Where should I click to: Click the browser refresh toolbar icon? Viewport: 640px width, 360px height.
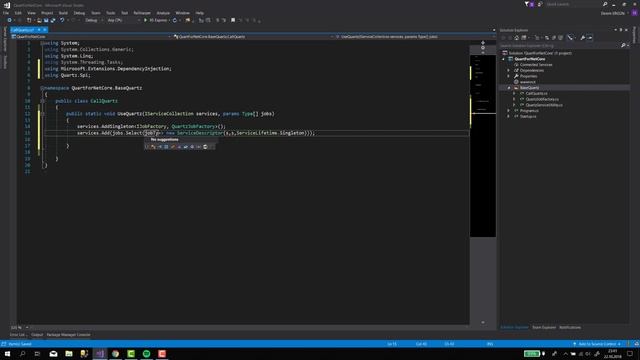[175, 20]
